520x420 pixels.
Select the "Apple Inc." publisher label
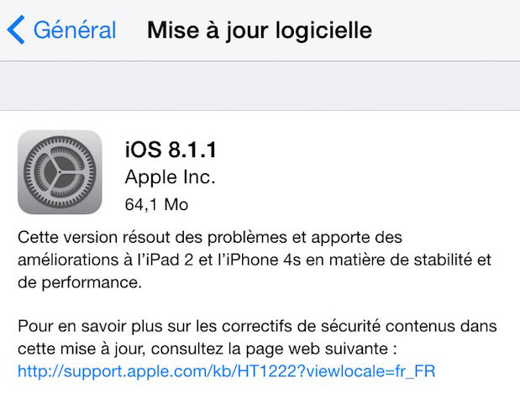click(171, 177)
